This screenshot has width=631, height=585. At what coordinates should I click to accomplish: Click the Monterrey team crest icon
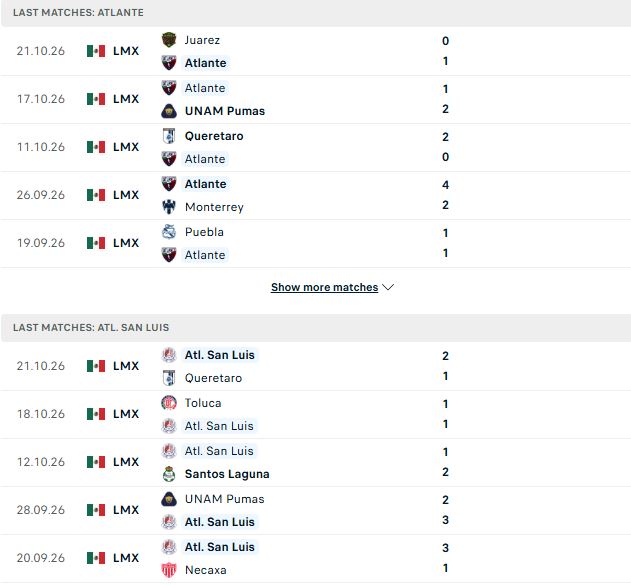169,207
